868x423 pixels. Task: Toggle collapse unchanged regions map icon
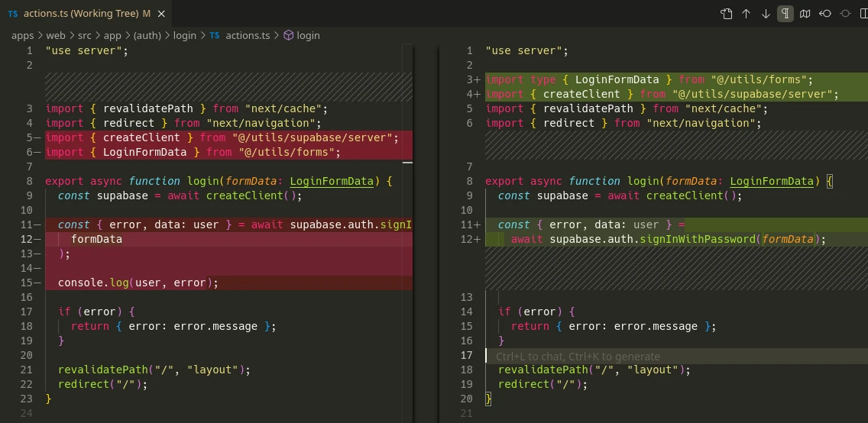pyautogui.click(x=805, y=14)
